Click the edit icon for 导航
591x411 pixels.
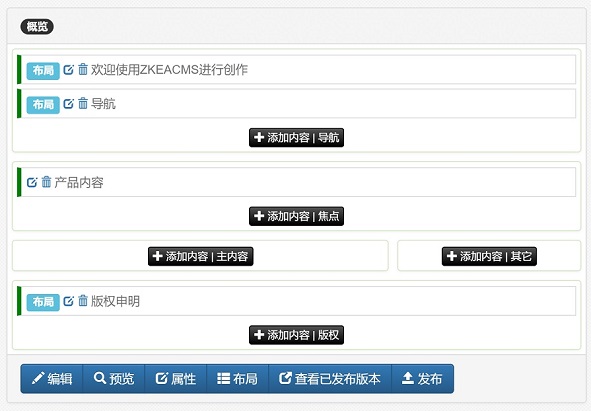69,104
